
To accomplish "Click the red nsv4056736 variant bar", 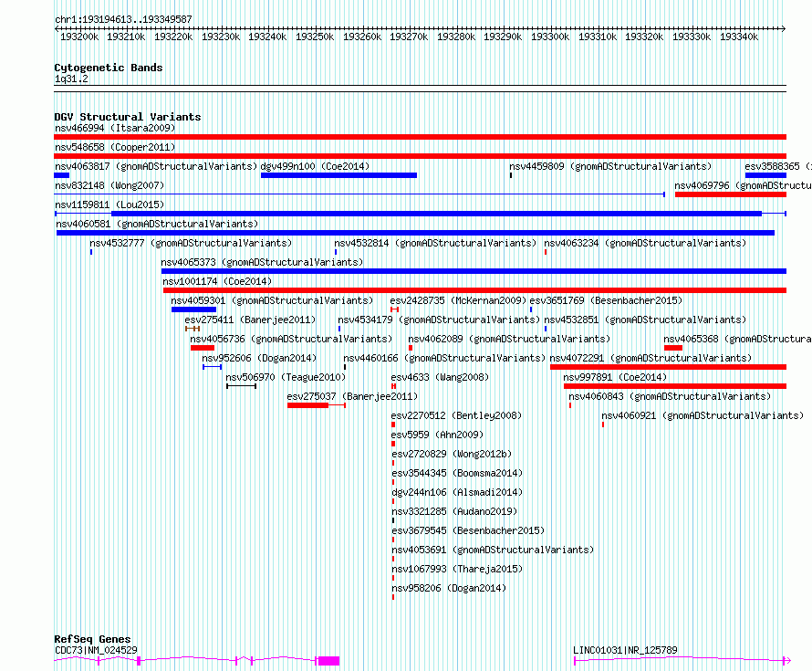I will (x=203, y=348).
